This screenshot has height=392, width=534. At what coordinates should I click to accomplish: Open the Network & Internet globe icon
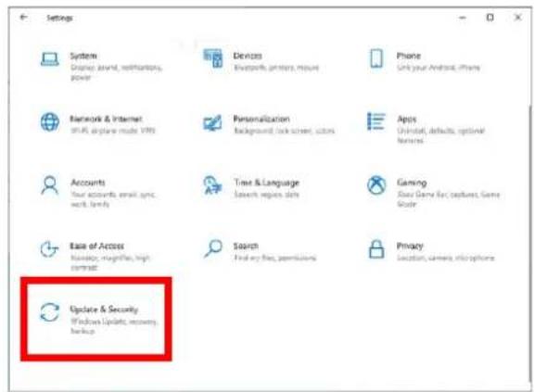pyautogui.click(x=50, y=121)
